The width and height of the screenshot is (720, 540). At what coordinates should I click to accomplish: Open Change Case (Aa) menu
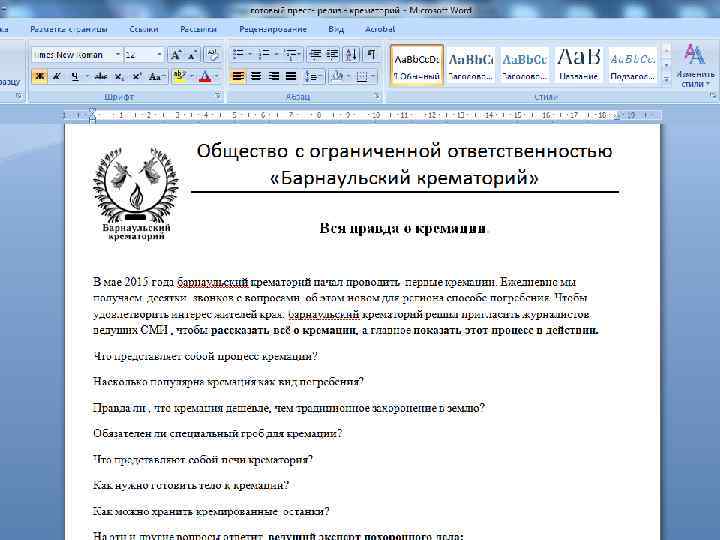pyautogui.click(x=156, y=76)
